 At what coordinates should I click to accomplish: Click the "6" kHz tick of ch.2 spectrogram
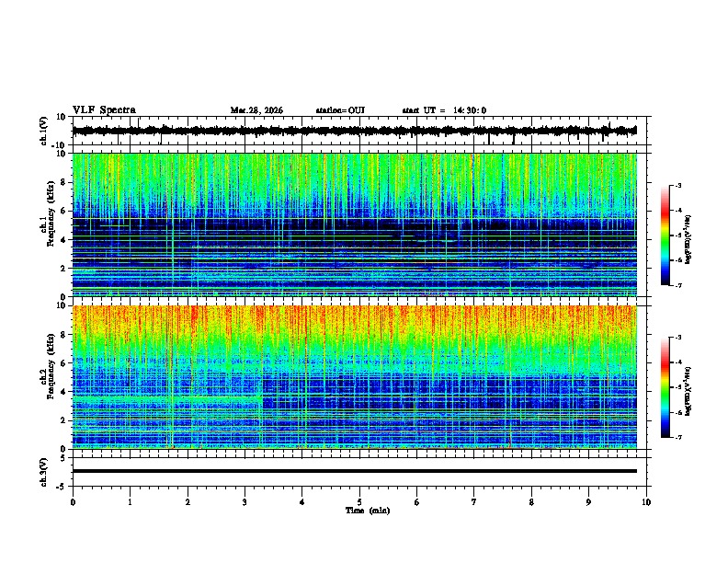pyautogui.click(x=64, y=363)
